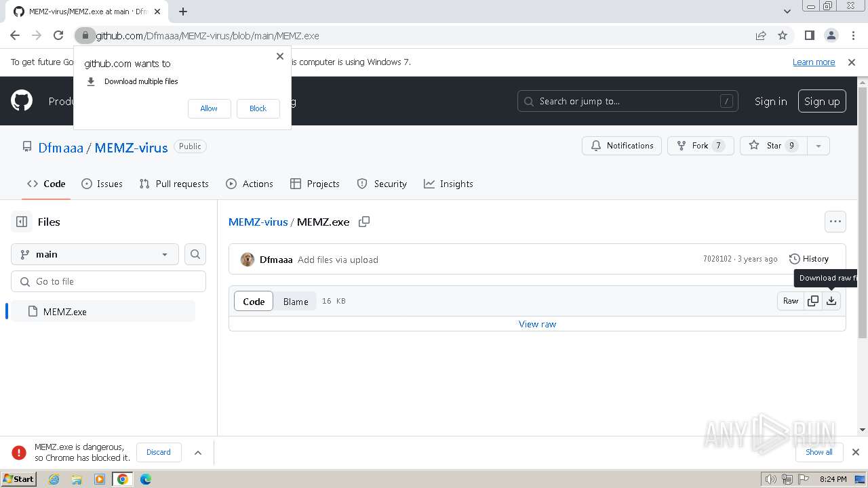
Task: Focus the Search or jump to field
Action: coord(628,101)
